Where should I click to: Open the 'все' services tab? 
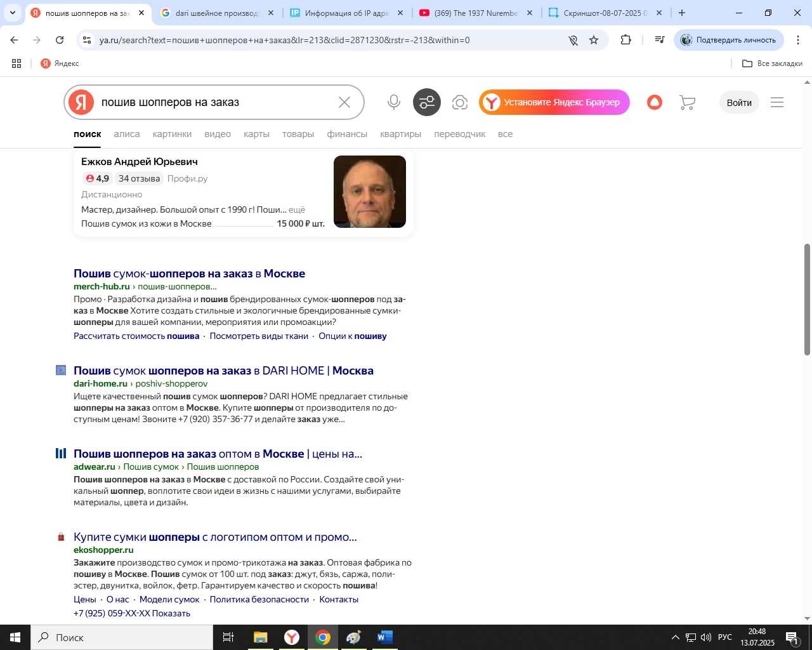pos(506,134)
